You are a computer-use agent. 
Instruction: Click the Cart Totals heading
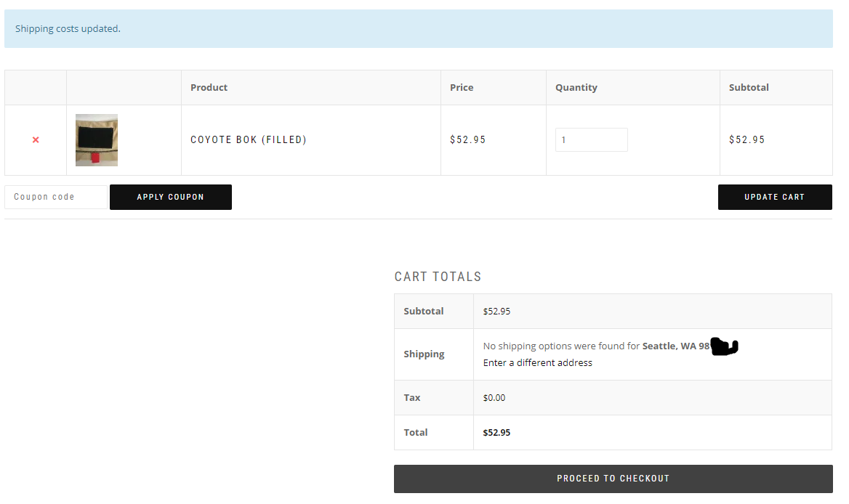(x=438, y=277)
